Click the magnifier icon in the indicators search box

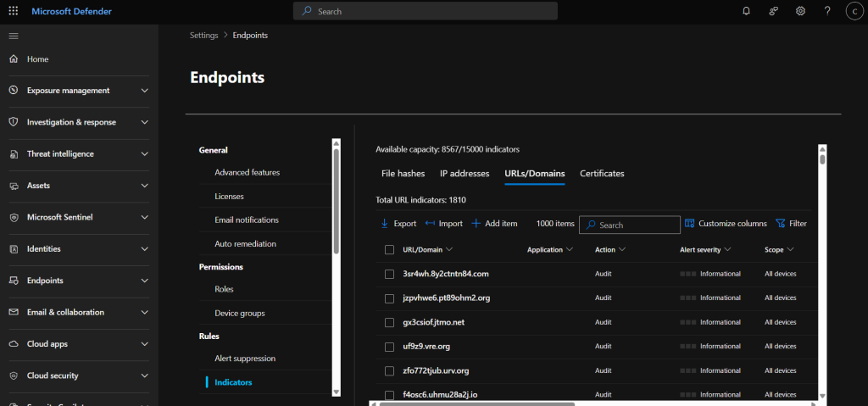[591, 225]
